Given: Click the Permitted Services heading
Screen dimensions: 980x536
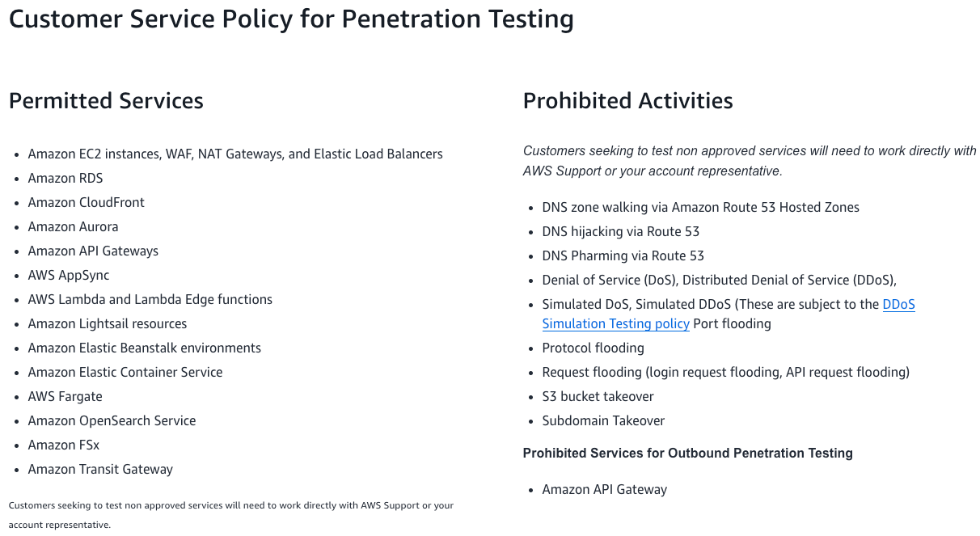Looking at the screenshot, I should coord(106,101).
